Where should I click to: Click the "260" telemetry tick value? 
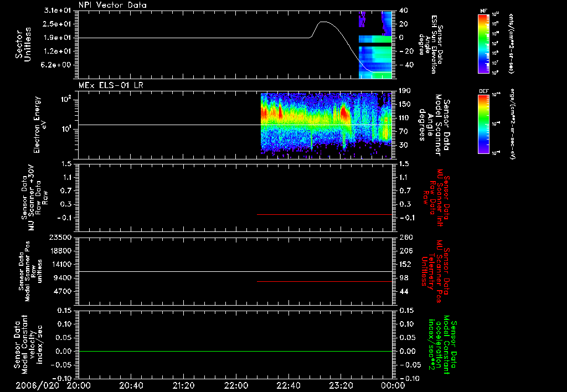(406, 238)
